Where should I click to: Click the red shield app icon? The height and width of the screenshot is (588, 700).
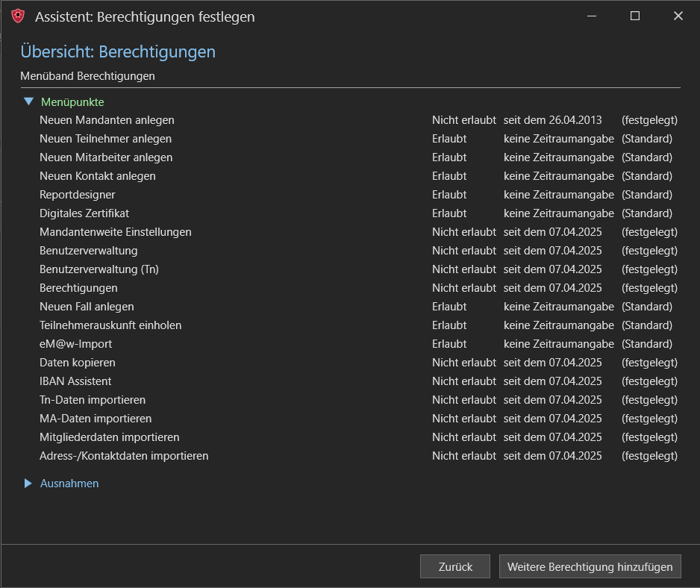pos(18,16)
